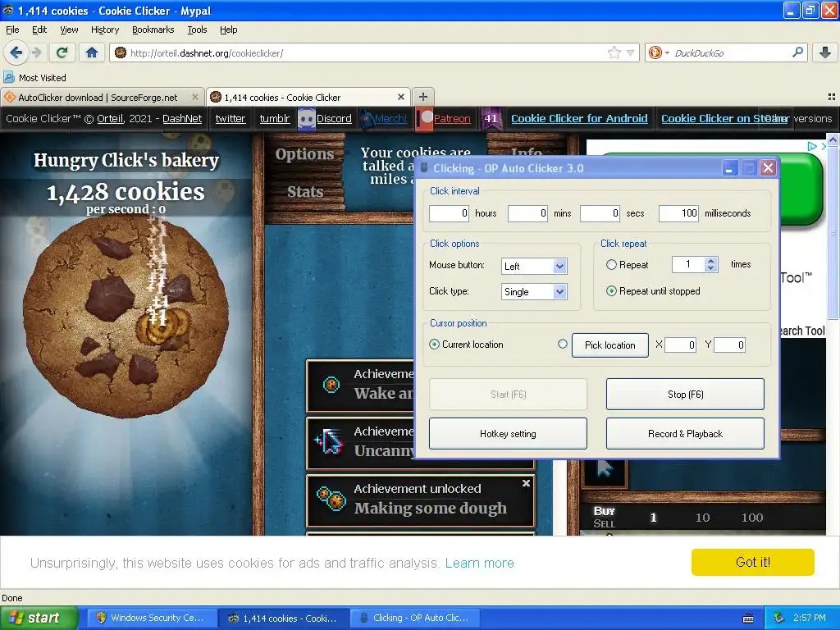Accept cookies with Got it! button

[753, 562]
